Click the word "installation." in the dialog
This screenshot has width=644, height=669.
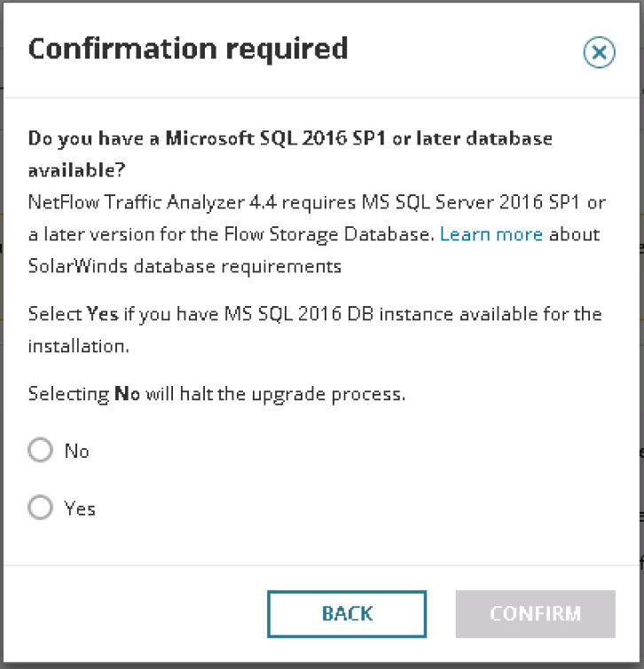(x=79, y=346)
